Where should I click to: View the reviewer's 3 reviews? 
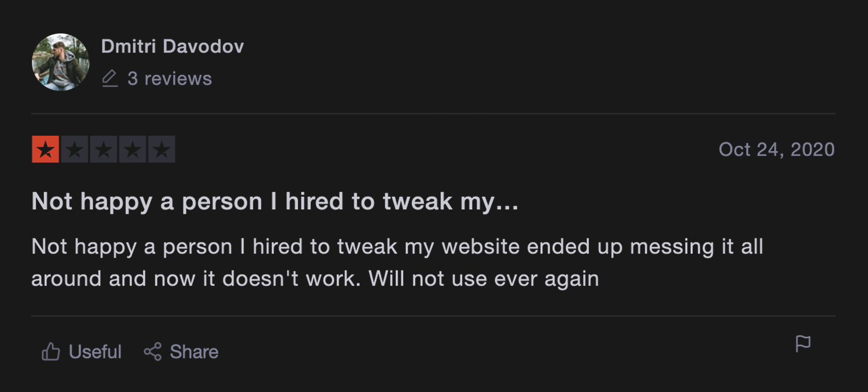(169, 78)
